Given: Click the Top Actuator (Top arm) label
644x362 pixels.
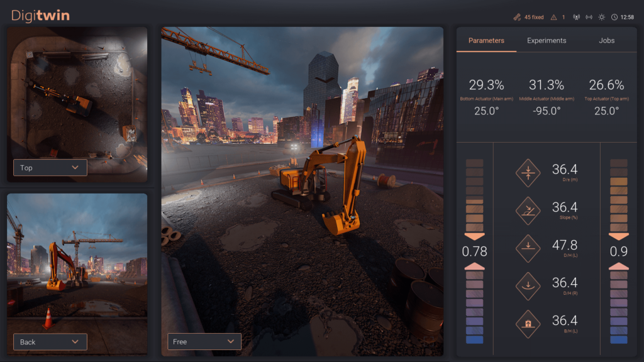Looking at the screenshot, I should click(606, 99).
